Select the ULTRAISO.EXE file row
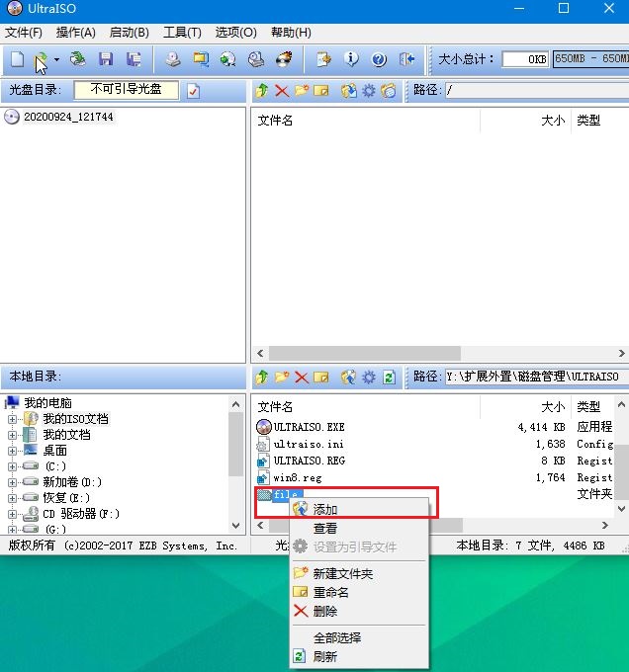 434,427
